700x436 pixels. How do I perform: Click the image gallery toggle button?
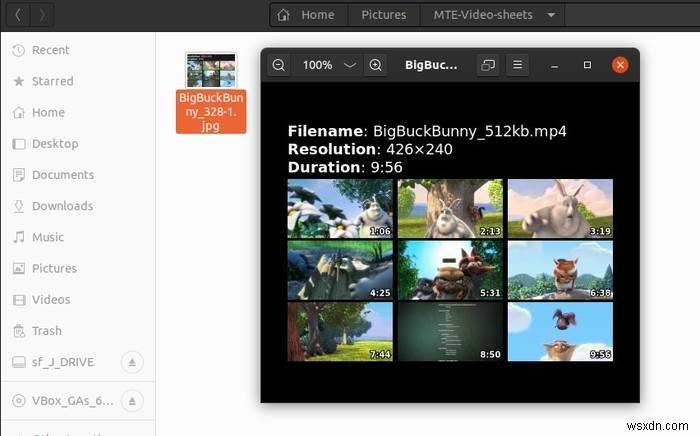coord(488,65)
